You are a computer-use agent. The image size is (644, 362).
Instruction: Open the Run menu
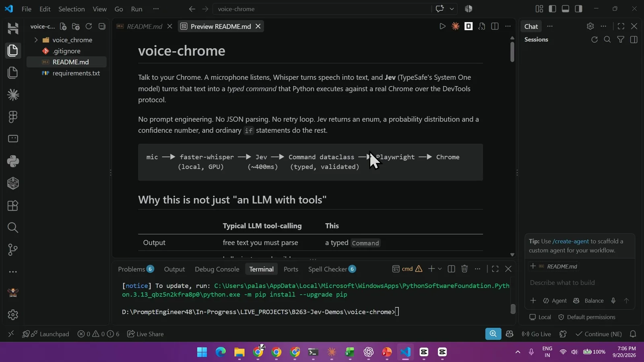pos(136,9)
